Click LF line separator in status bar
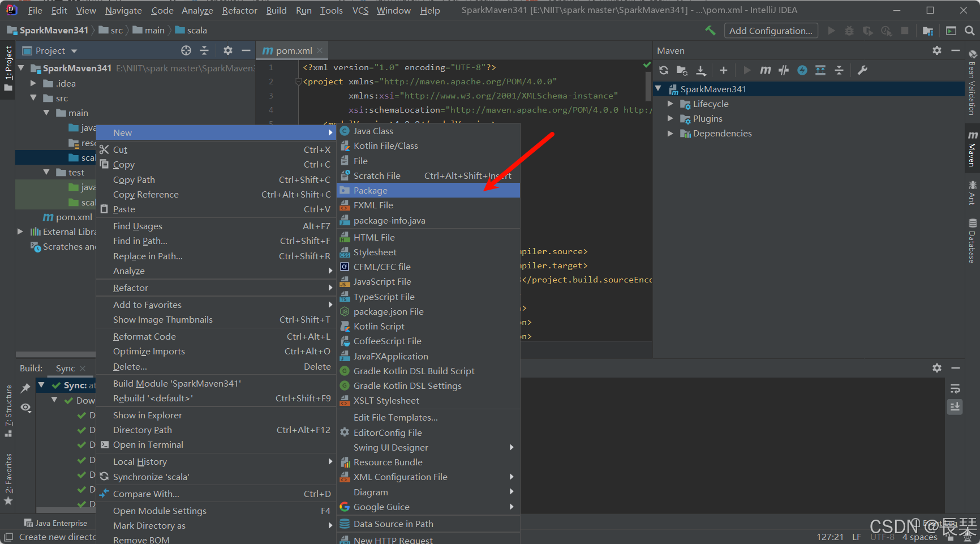The width and height of the screenshot is (980, 544). 857,537
